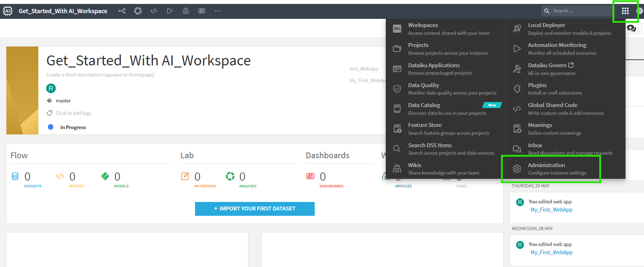Viewport: 644px width, 267px height.
Task: Click the master branch label
Action: tap(63, 101)
